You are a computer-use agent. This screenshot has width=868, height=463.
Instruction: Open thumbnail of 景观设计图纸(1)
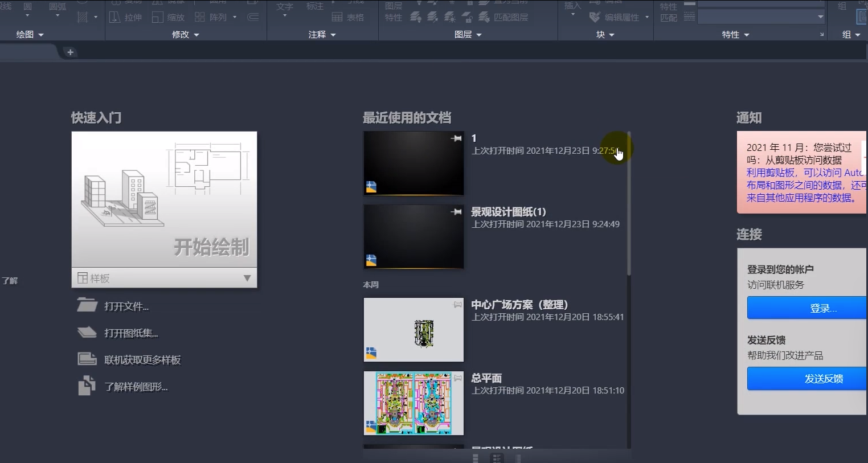pos(413,237)
